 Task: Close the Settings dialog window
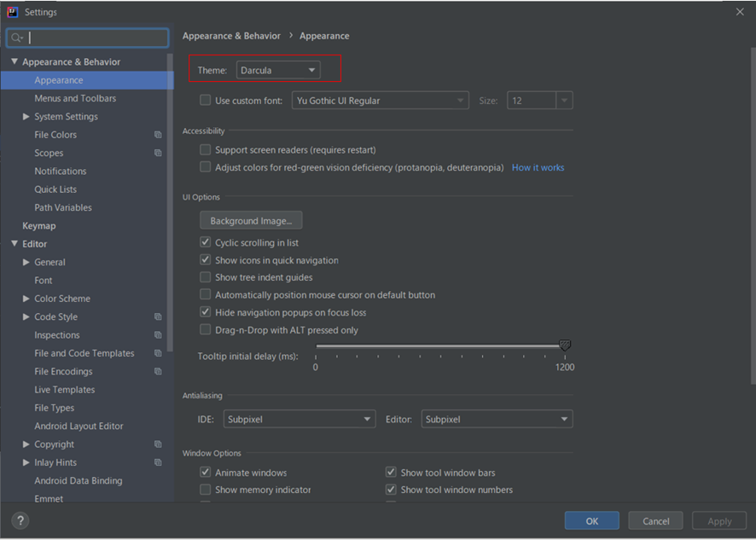[x=740, y=12]
